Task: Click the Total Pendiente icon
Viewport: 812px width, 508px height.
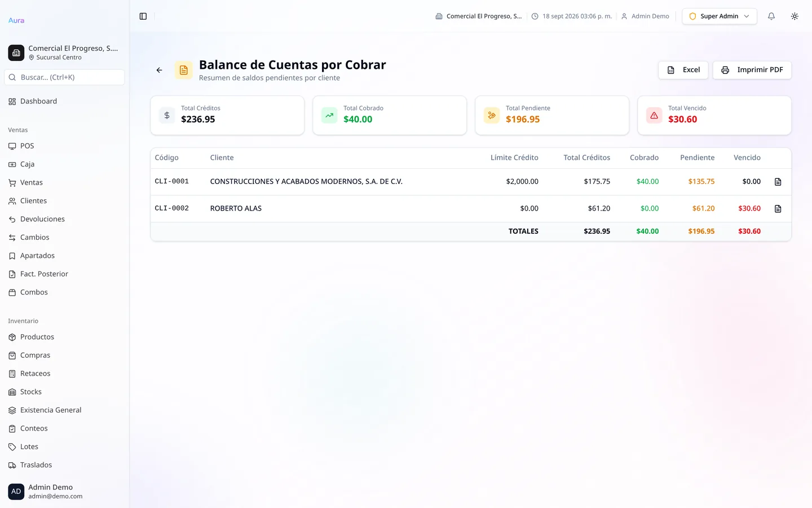Action: pyautogui.click(x=492, y=115)
